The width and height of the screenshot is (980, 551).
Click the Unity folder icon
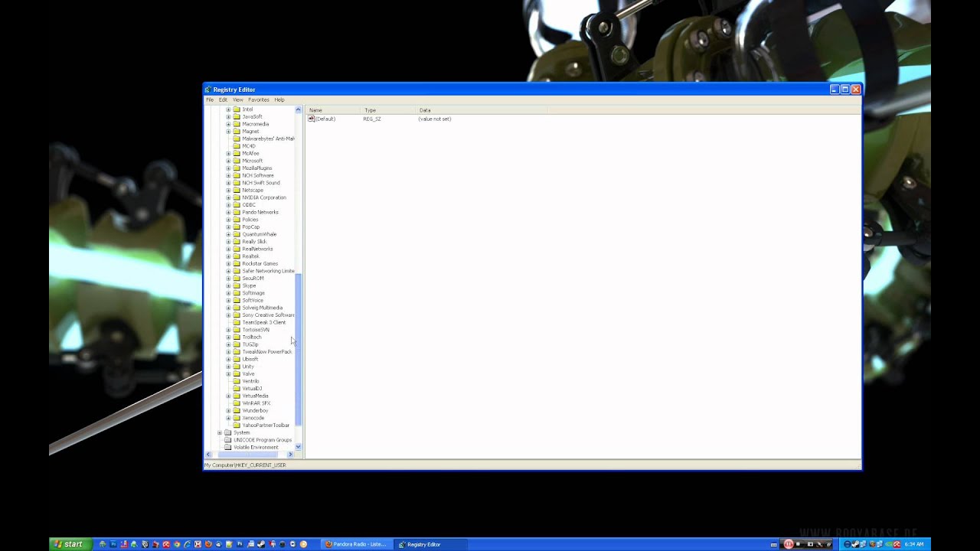237,367
